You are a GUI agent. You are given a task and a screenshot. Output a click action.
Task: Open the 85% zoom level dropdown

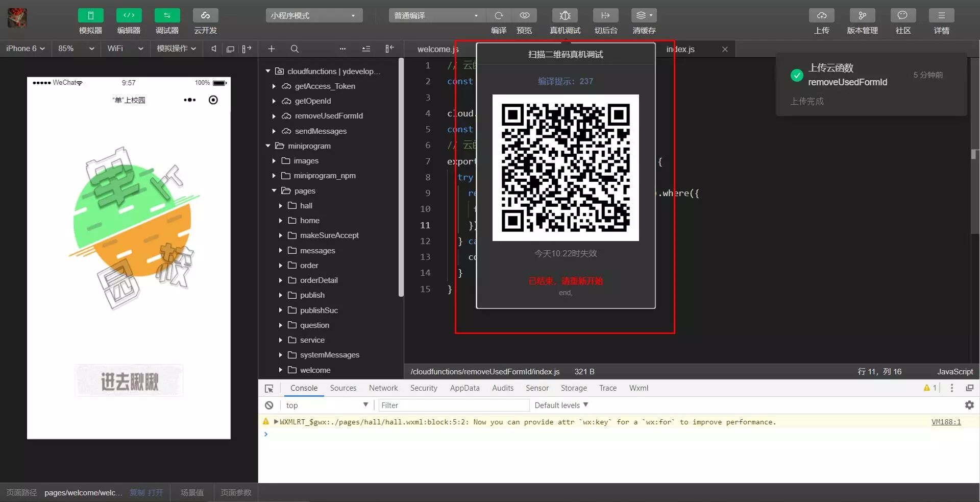coord(76,49)
